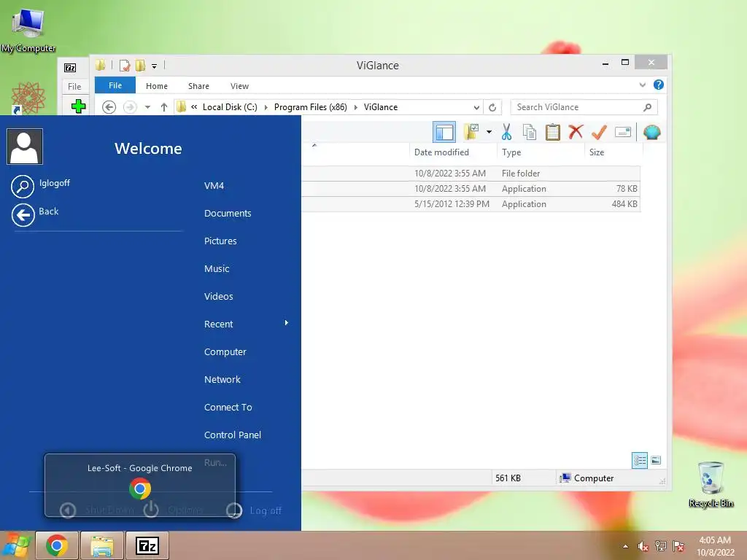Click File Explorer taskbar button
The width and height of the screenshot is (747, 560).
point(102,545)
